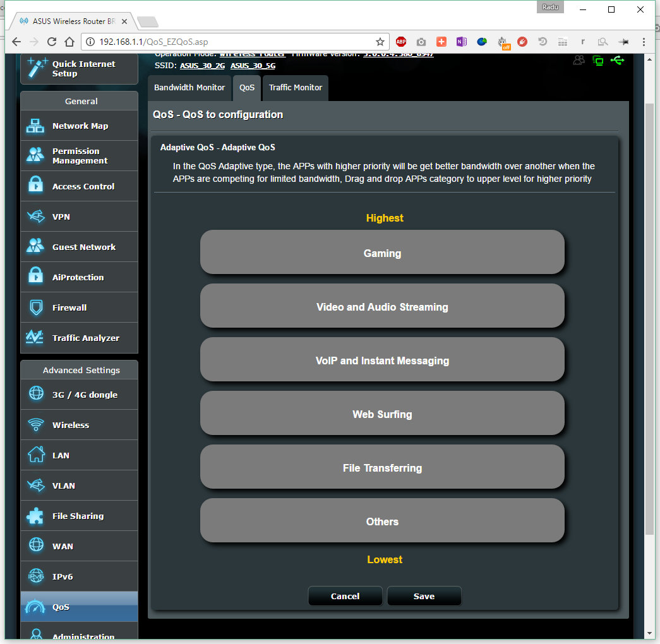Open the File Sharing puzzle icon
This screenshot has height=644, width=660.
point(35,516)
